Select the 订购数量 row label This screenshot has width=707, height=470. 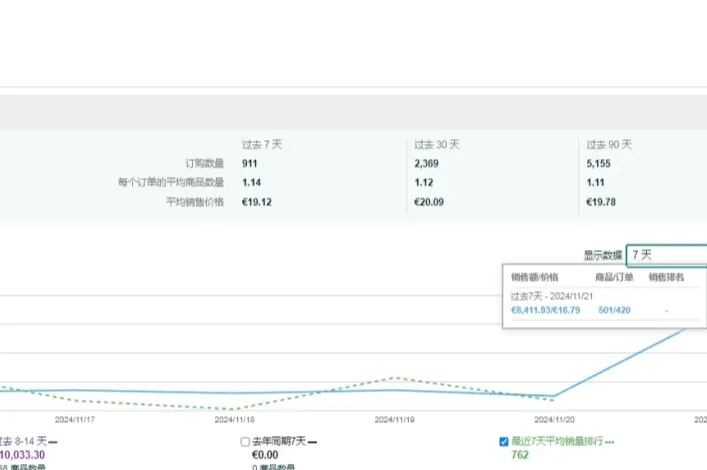(x=205, y=163)
